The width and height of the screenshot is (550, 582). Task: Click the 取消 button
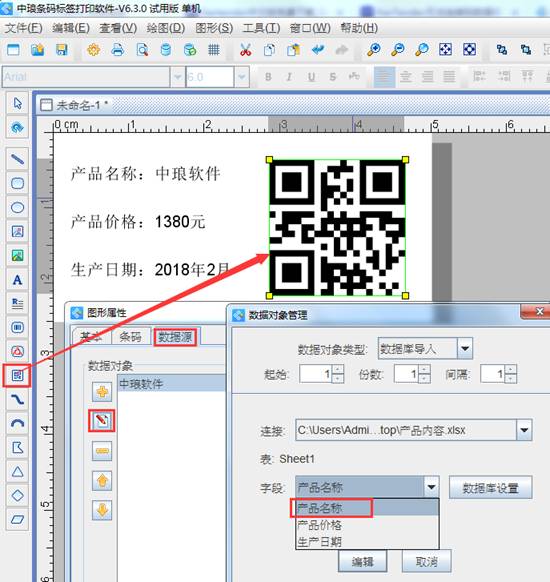point(426,562)
